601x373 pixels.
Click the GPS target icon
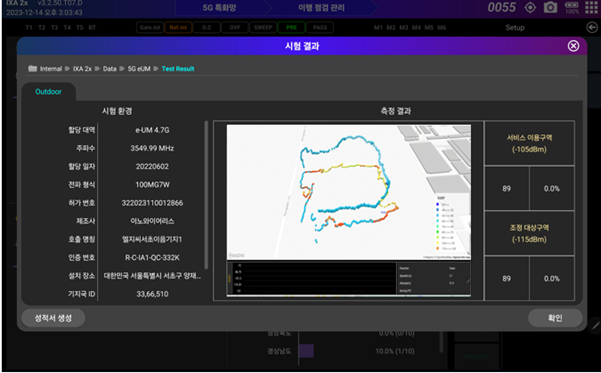(x=530, y=7)
